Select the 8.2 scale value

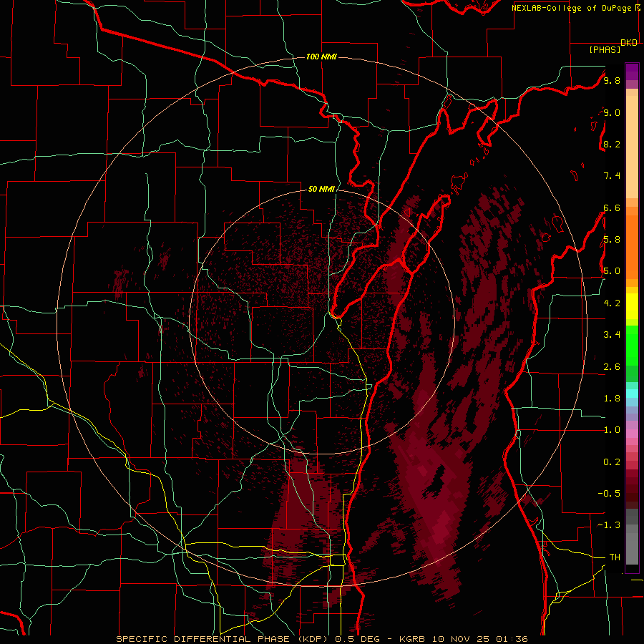coord(612,144)
